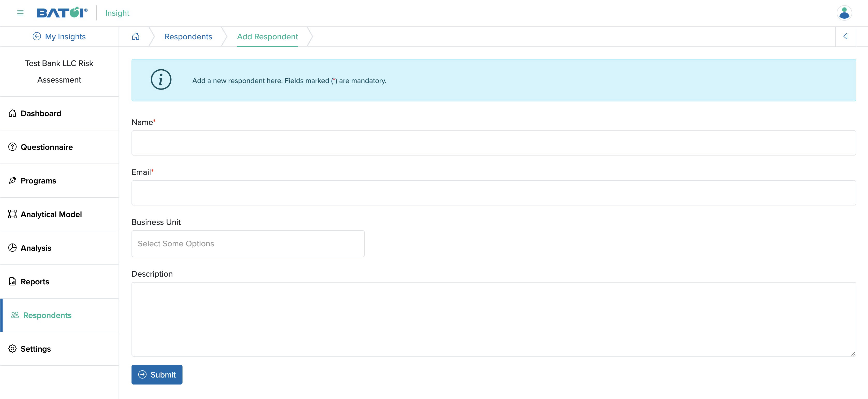The width and height of the screenshot is (868, 399).
Task: Click the My Insights back arrow icon
Action: click(37, 36)
